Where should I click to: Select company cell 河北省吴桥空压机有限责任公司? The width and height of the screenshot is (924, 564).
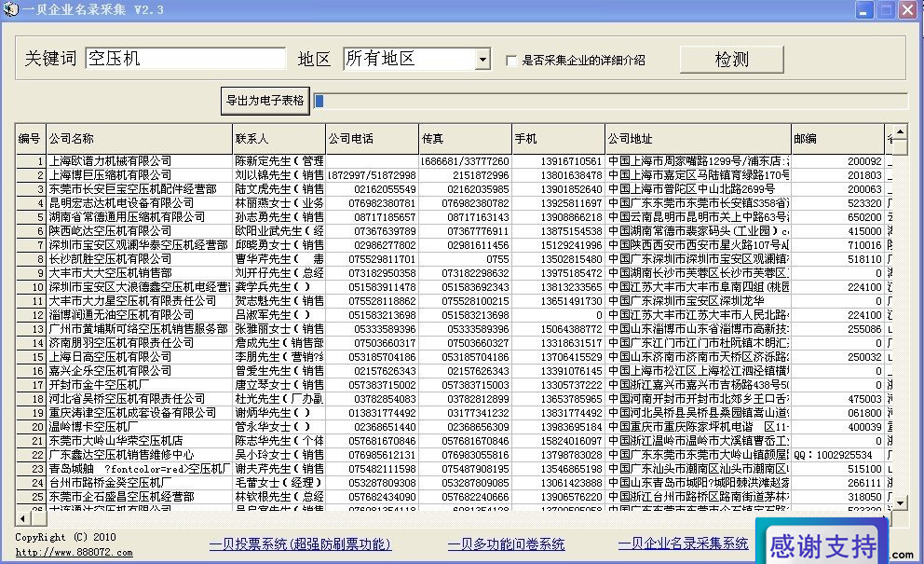[139, 399]
